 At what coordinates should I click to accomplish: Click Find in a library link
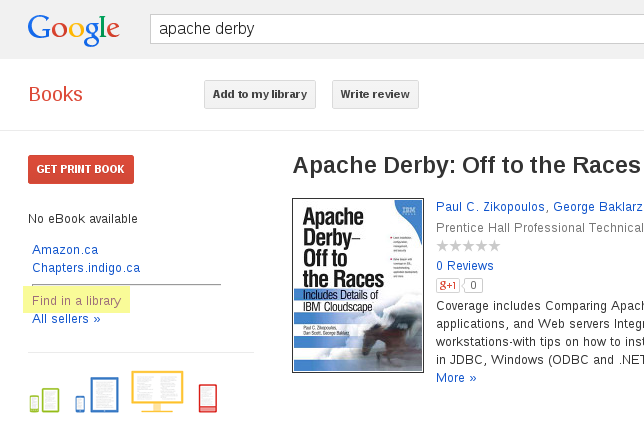click(x=76, y=301)
